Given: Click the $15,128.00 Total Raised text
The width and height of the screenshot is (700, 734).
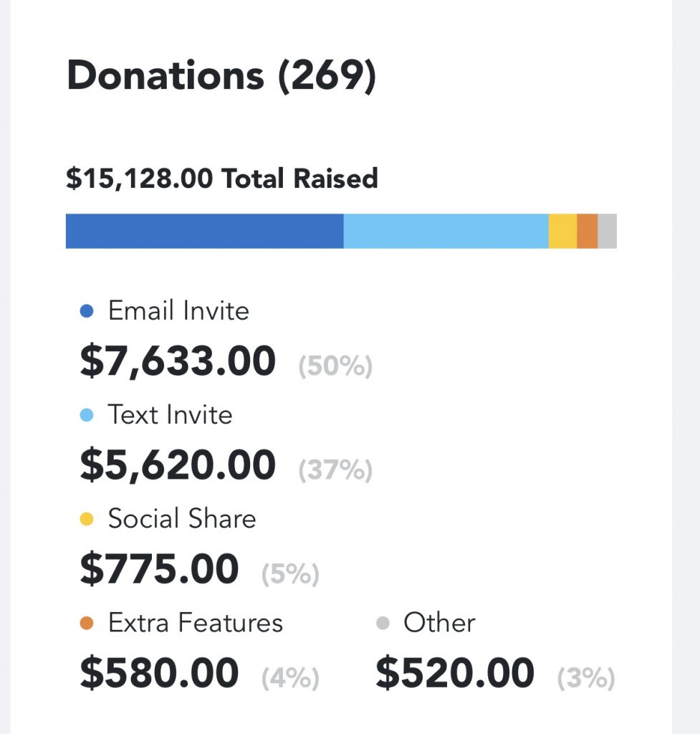Looking at the screenshot, I should point(222,178).
